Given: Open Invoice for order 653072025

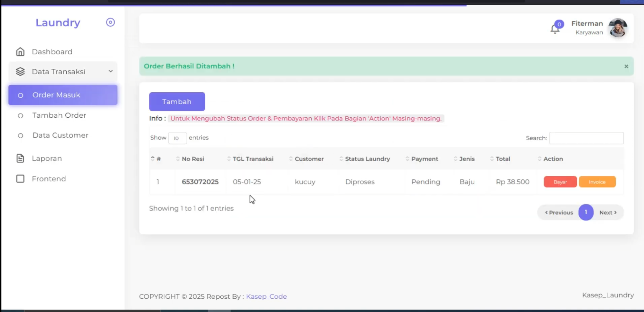Looking at the screenshot, I should [x=597, y=182].
